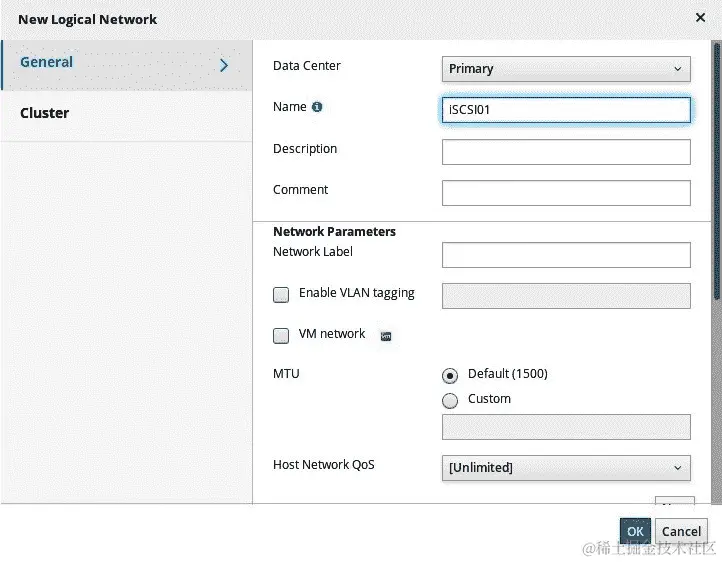Close the New Logical Network dialog
Screen dimensions: 722x562
700,17
